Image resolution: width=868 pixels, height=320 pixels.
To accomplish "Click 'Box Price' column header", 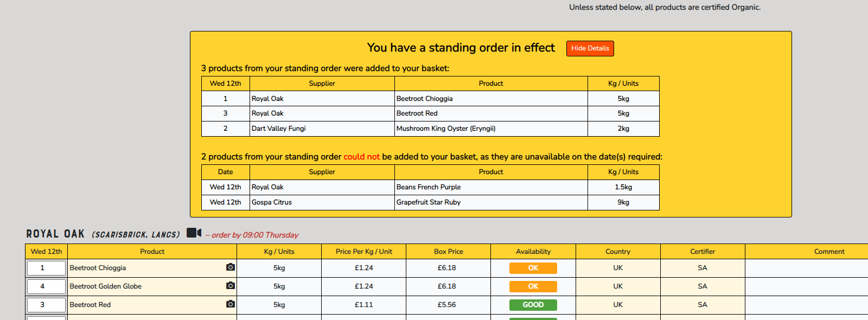I will coord(448,252).
